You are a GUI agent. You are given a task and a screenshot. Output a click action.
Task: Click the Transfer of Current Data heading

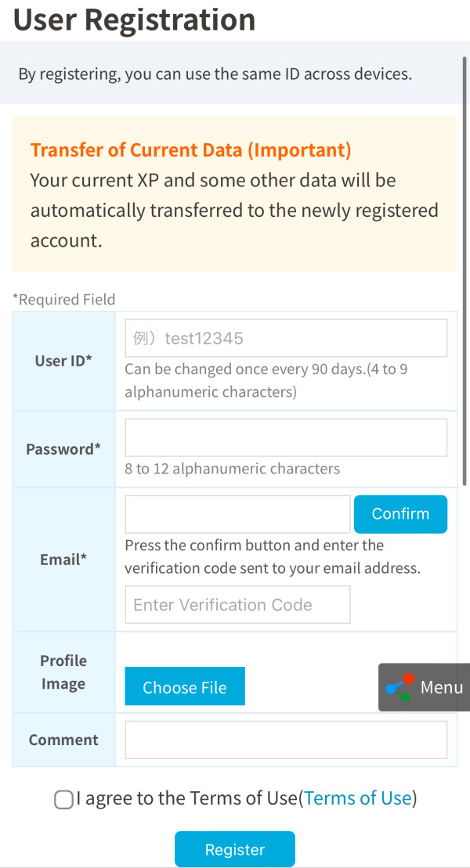click(190, 150)
